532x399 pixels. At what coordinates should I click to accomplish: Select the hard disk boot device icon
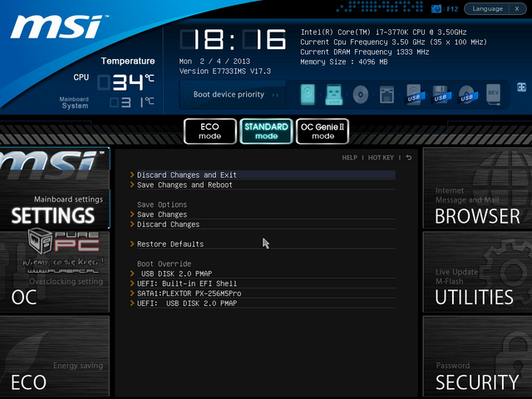(308, 94)
